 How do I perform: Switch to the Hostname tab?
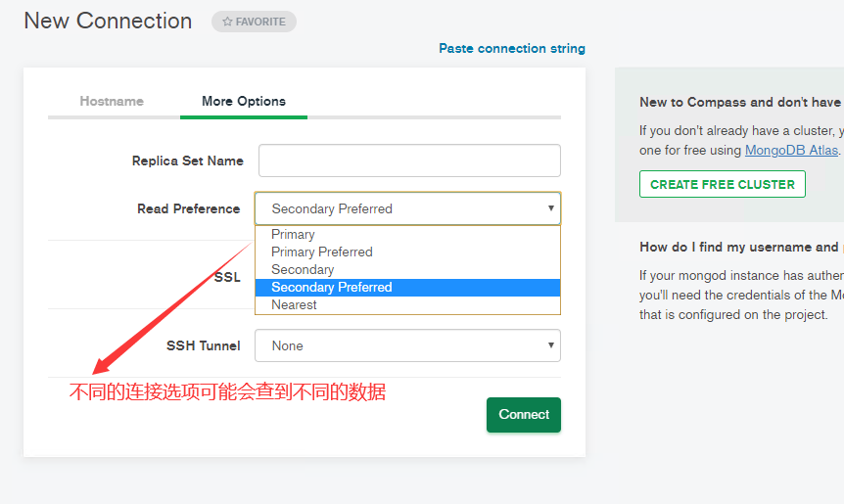(x=112, y=101)
